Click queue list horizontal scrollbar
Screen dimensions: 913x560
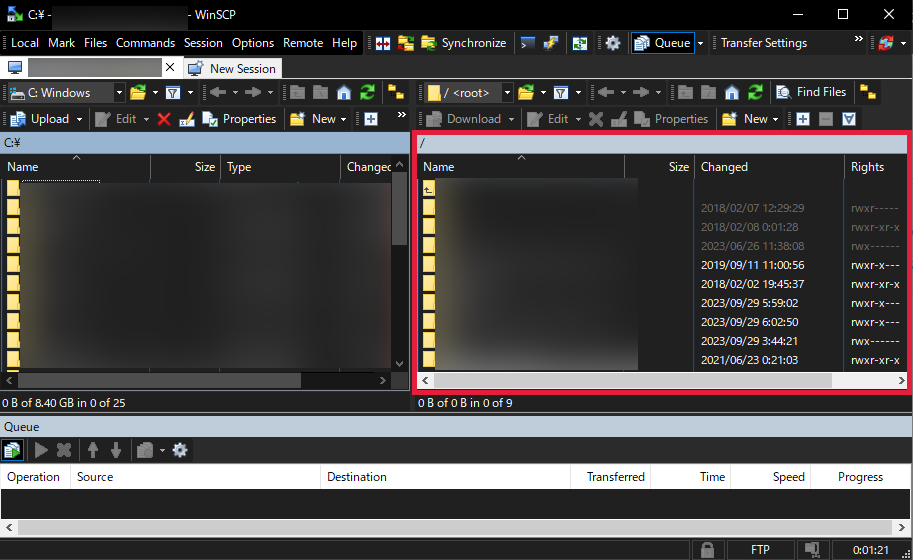[456, 527]
